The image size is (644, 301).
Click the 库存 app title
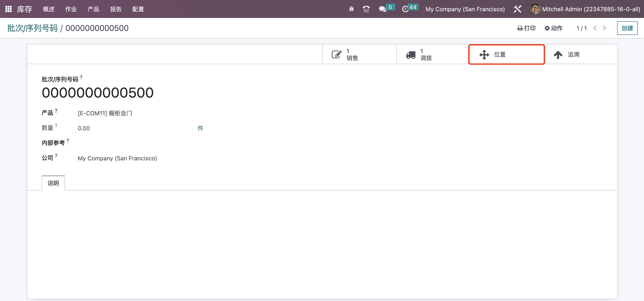[x=24, y=9]
